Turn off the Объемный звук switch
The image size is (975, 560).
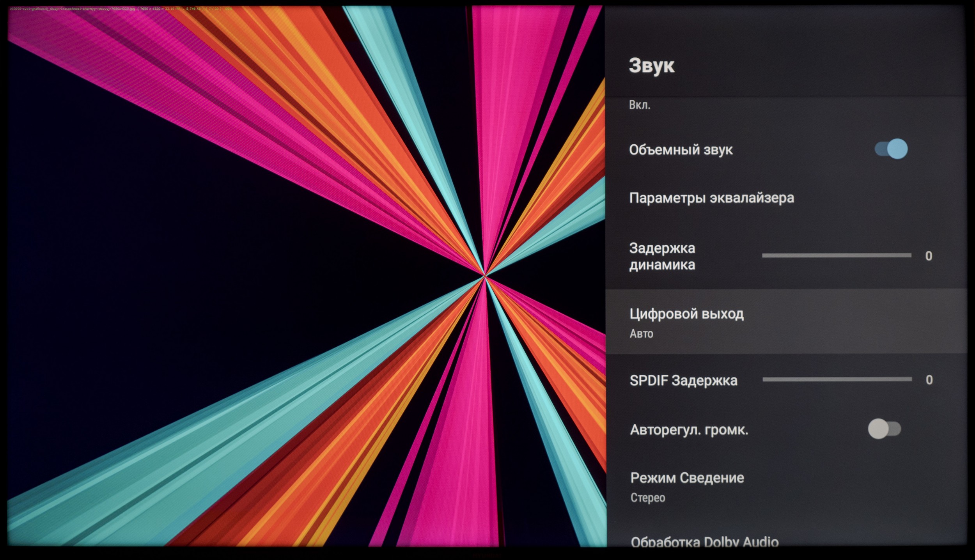pos(891,149)
